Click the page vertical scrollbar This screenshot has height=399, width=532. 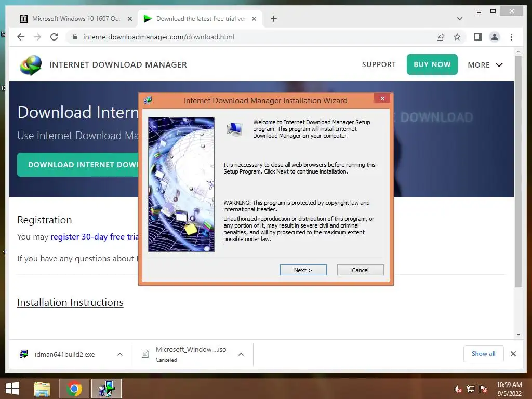click(518, 171)
